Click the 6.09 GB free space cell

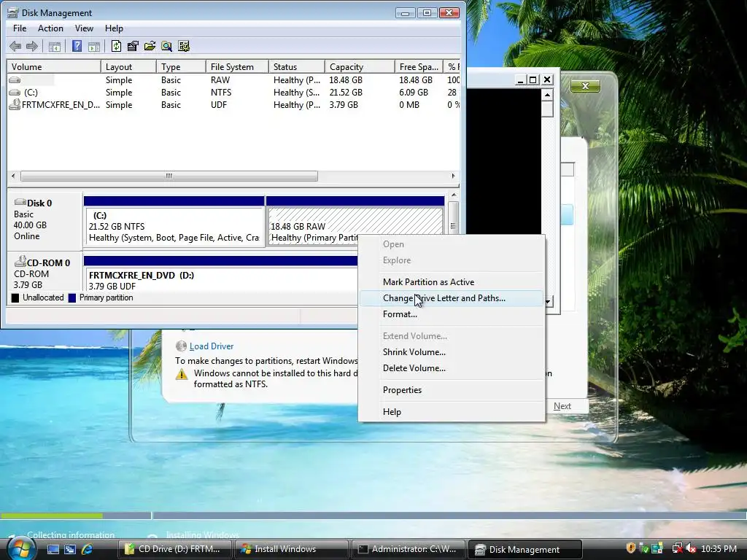tap(414, 93)
